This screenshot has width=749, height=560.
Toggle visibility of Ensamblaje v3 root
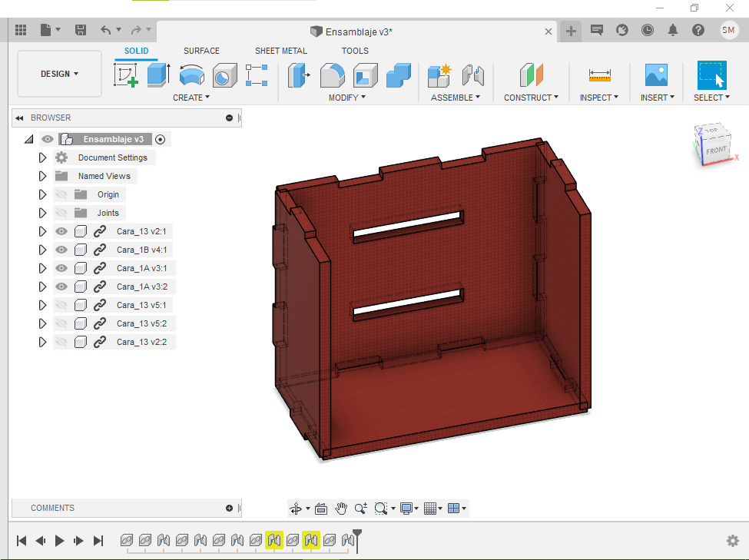coord(48,139)
